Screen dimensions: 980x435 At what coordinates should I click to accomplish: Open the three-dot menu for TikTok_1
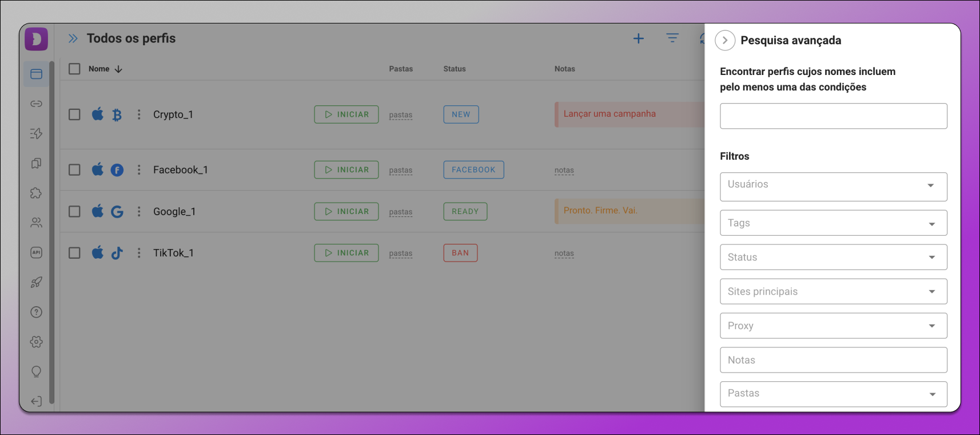(x=139, y=253)
